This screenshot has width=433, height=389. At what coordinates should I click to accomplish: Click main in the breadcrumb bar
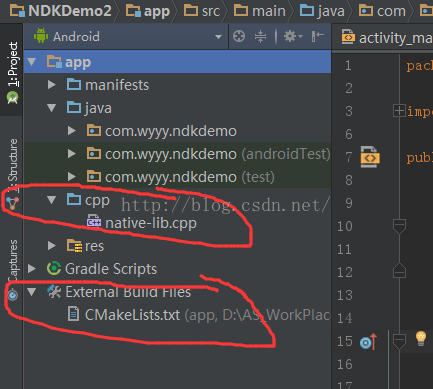260,11
